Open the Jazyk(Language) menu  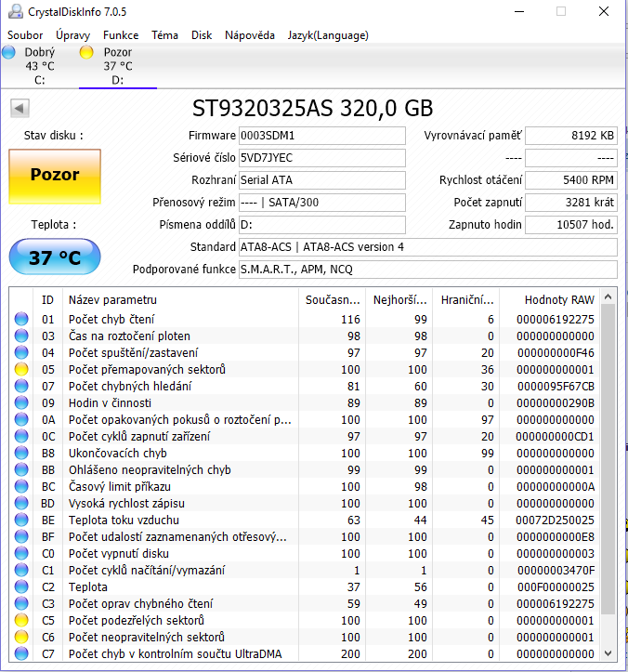(328, 35)
